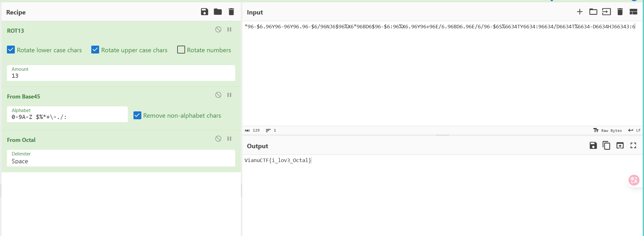Enable the Rotate numbers checkbox
The height and width of the screenshot is (236, 644).
[x=181, y=50]
